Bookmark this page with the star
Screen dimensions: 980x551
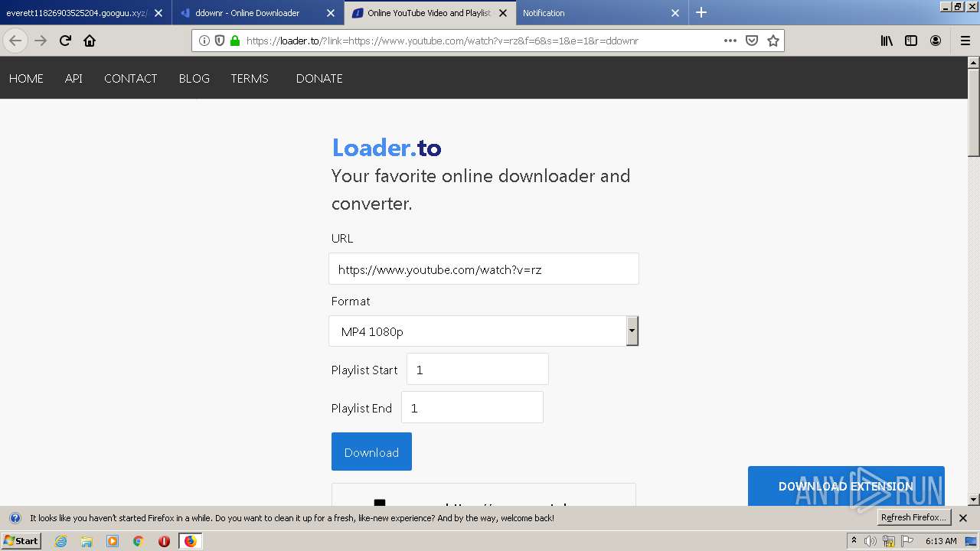773,41
